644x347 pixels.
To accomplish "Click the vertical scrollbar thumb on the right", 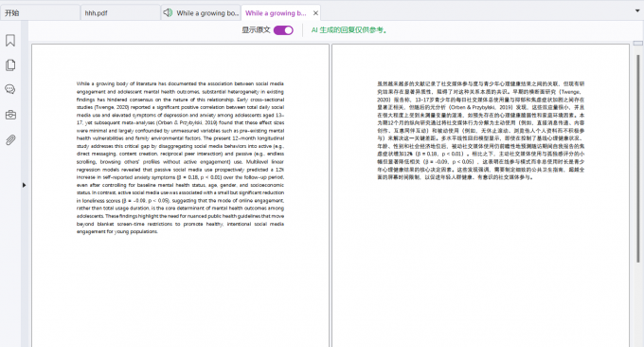I will [637, 158].
